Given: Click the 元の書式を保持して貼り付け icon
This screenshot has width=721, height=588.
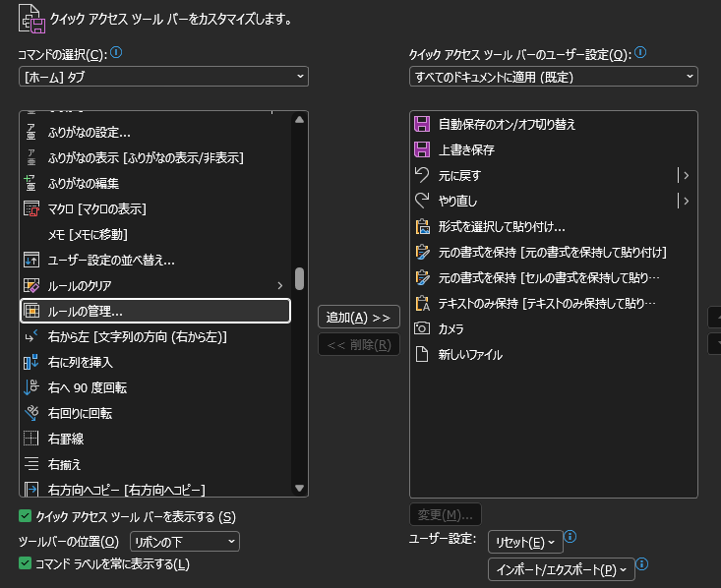Looking at the screenshot, I should pos(422,252).
